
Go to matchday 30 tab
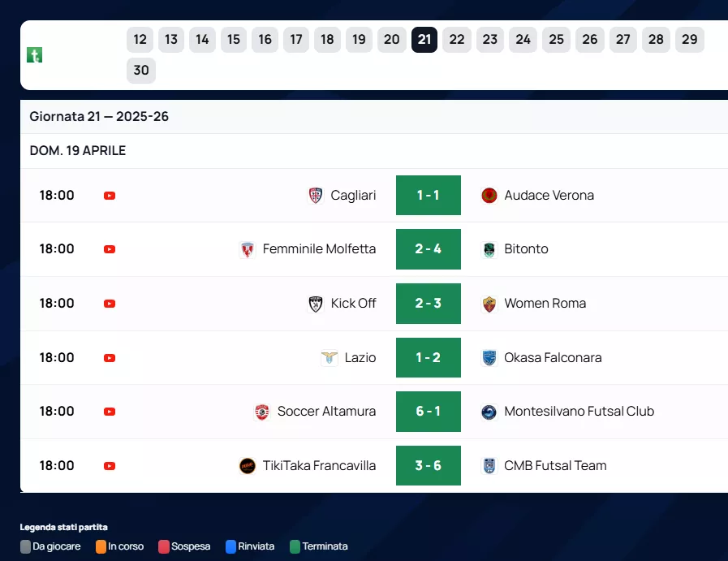point(141,71)
